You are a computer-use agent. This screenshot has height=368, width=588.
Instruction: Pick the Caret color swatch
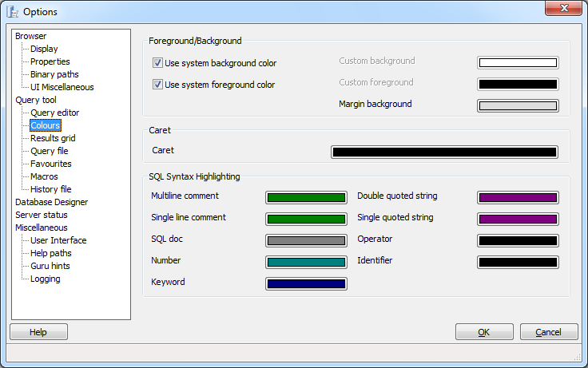443,152
